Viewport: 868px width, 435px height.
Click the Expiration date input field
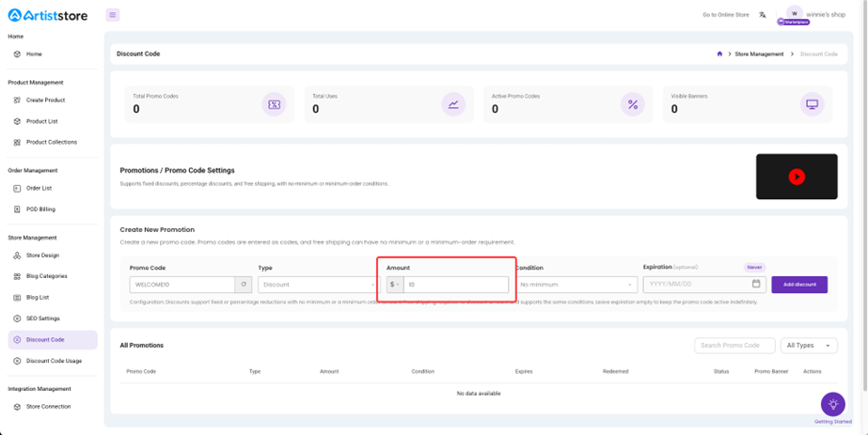click(704, 284)
